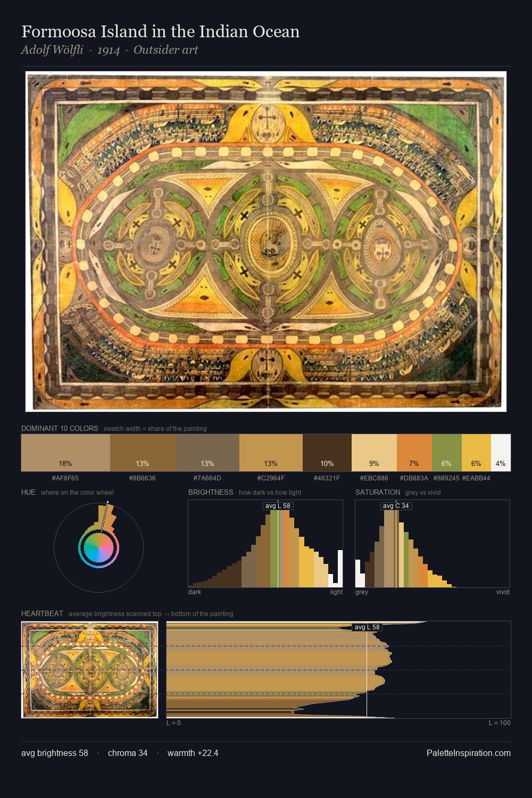The image size is (532, 798).
Task: Click the 'avg L 58' marker in heartbeat chart
Action: coord(367,627)
